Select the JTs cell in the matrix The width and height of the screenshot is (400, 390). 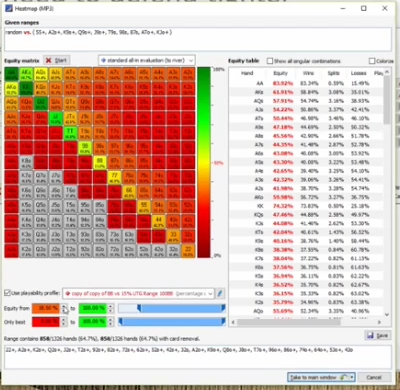[70, 119]
